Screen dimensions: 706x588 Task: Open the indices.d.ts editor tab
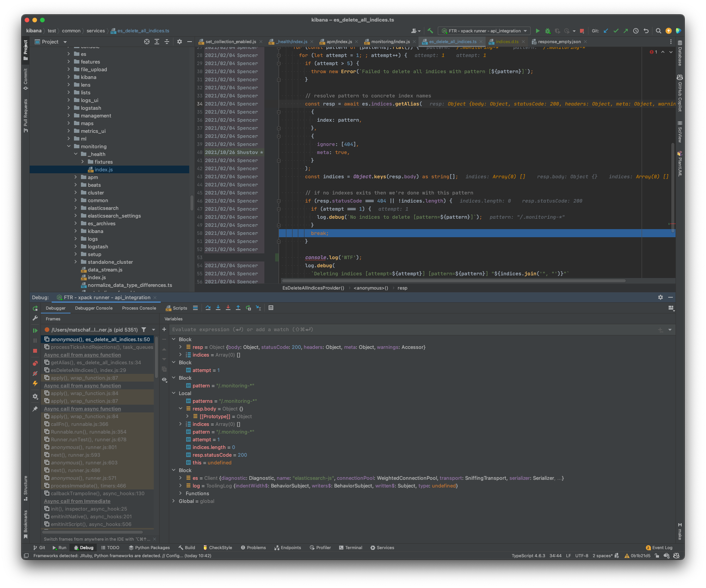click(x=506, y=41)
